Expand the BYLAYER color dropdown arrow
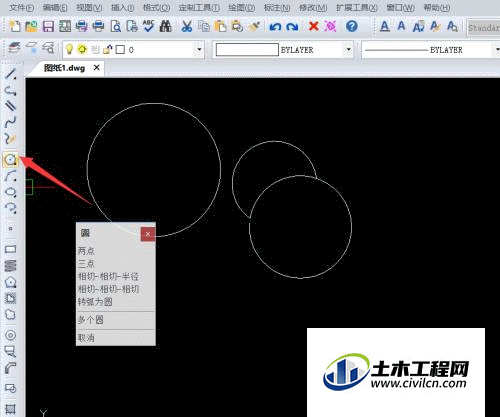 (348, 50)
